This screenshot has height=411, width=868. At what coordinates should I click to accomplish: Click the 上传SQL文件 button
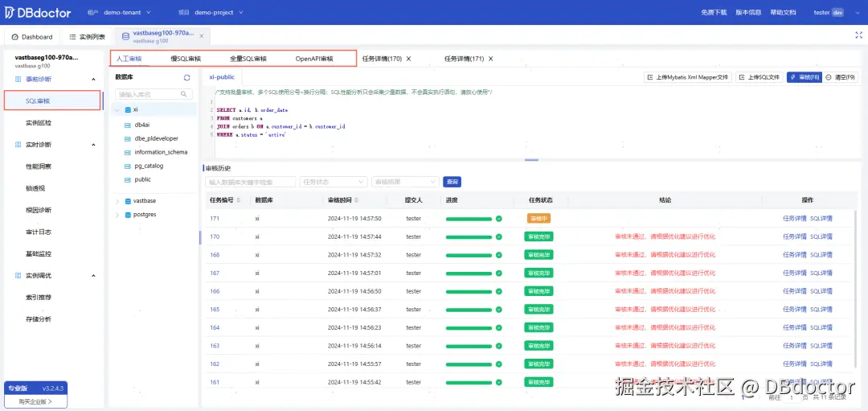click(759, 77)
